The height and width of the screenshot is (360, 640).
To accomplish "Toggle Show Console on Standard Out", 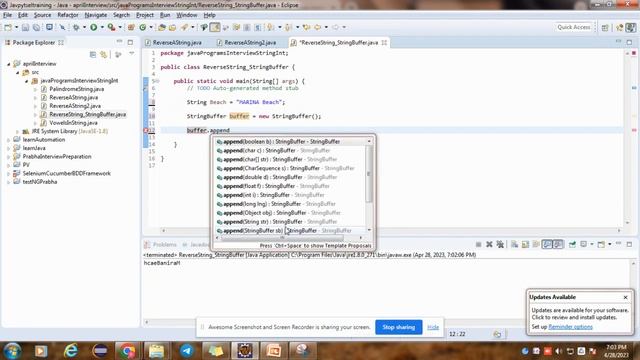I will click(547, 244).
